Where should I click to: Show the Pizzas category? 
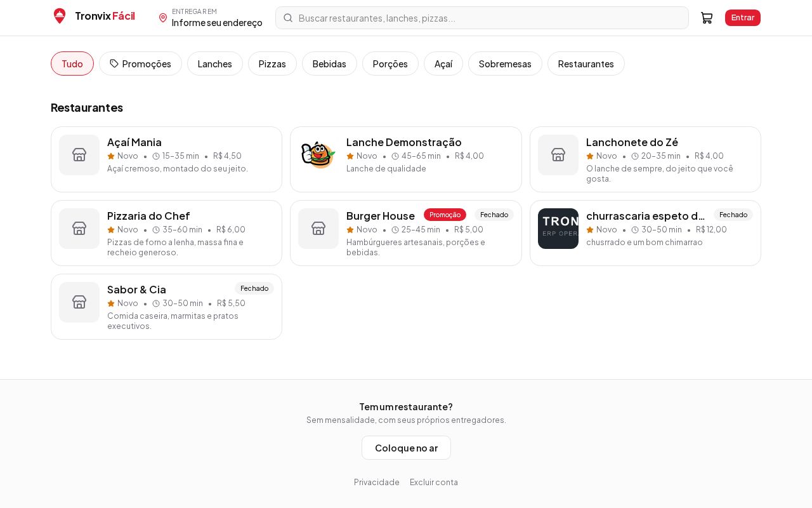point(272,63)
